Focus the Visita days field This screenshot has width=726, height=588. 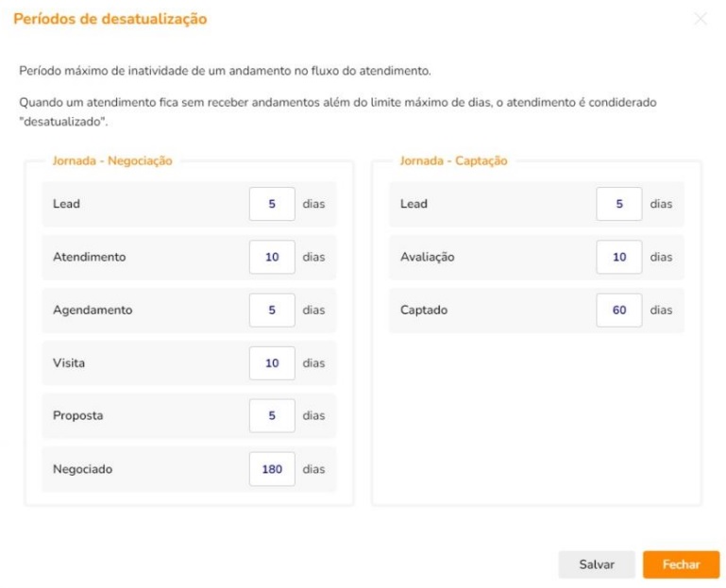[x=272, y=362]
